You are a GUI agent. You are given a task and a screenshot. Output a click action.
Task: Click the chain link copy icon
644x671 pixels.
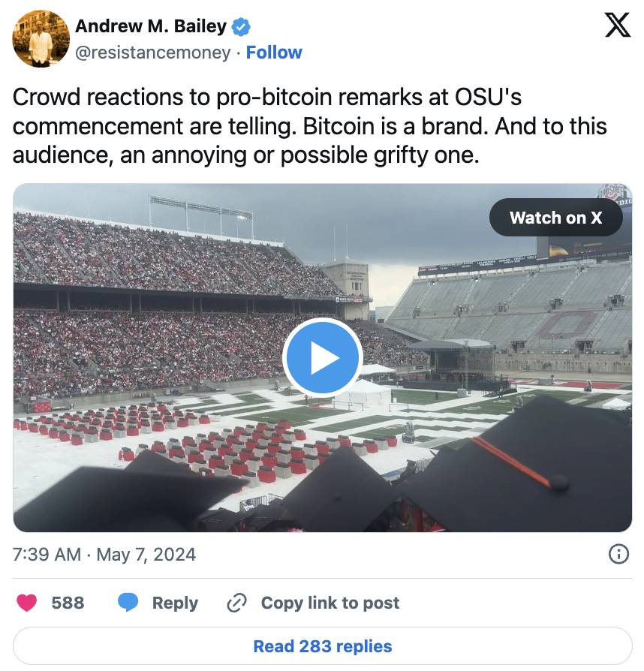[237, 603]
